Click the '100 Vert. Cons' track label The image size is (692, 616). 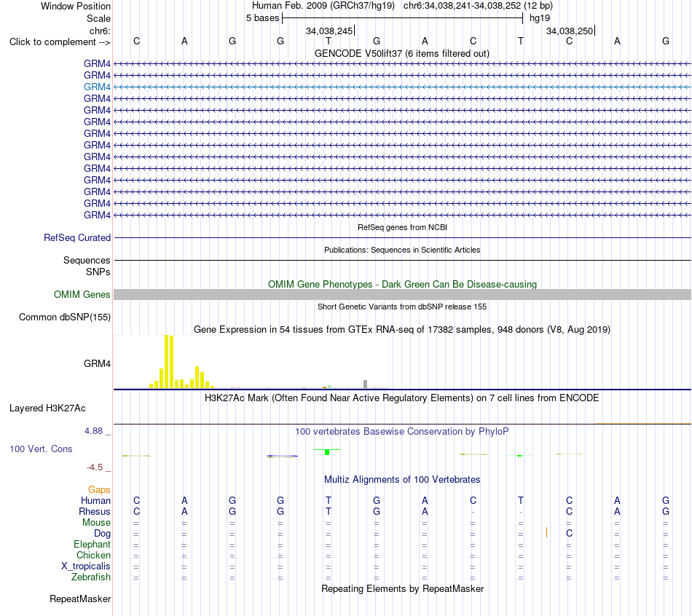point(41,449)
